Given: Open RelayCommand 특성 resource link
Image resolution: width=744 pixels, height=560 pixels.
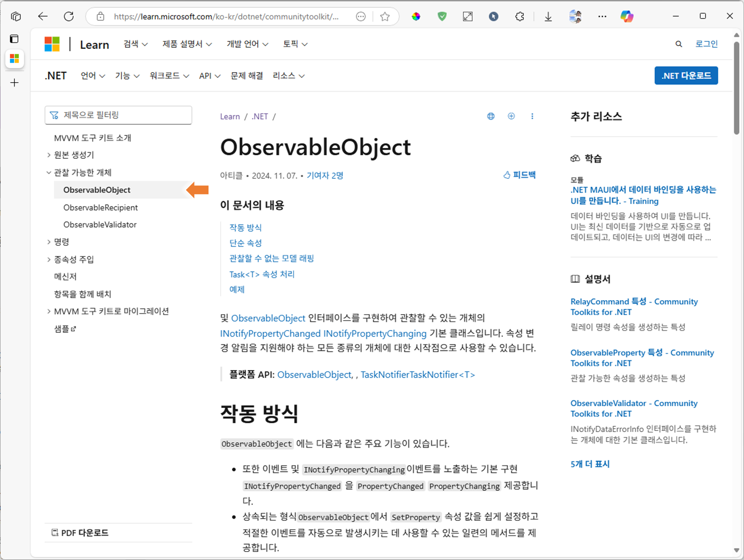Looking at the screenshot, I should click(634, 307).
